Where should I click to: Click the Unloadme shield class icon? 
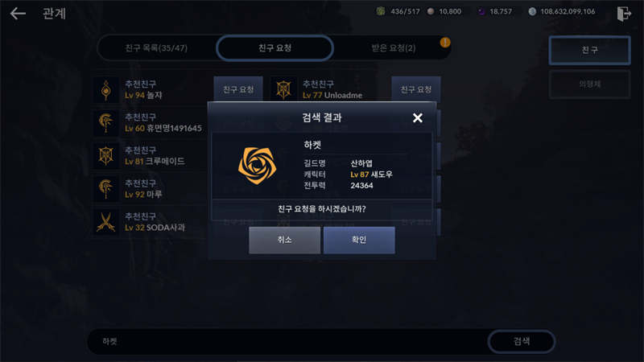[x=284, y=89]
